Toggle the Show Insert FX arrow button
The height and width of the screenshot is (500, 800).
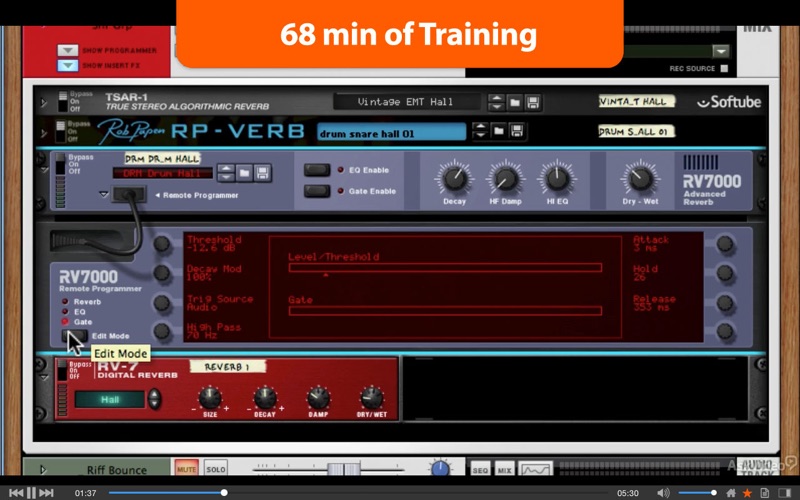click(x=67, y=65)
